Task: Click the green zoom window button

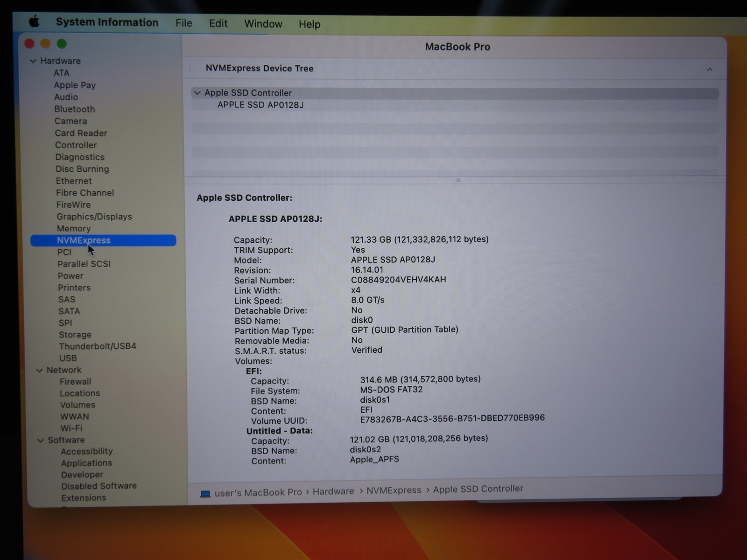Action: 62,44
